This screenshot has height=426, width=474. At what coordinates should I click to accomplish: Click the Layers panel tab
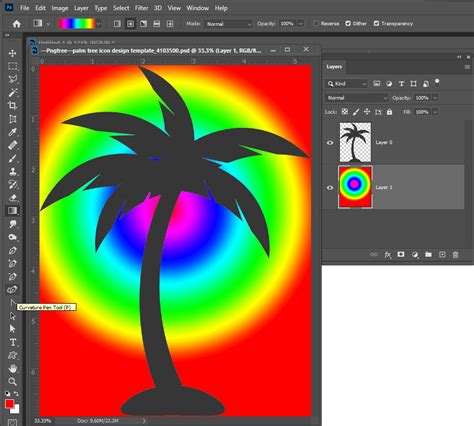point(334,67)
